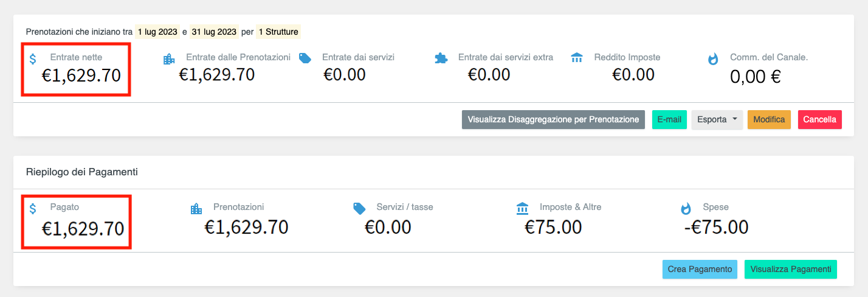
Task: Click the bank icon beside Imposte & Altre
Action: [522, 209]
